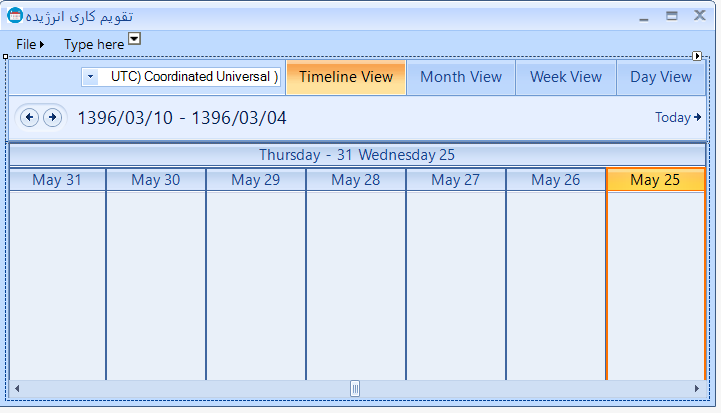Maximize the calendar window

pyautogui.click(x=672, y=15)
